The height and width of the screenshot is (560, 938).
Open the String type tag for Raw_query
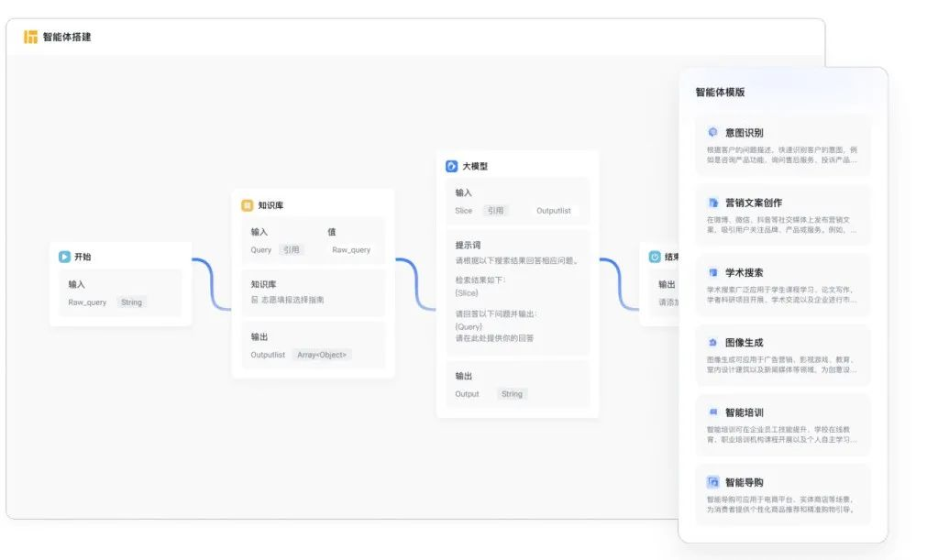click(x=131, y=302)
